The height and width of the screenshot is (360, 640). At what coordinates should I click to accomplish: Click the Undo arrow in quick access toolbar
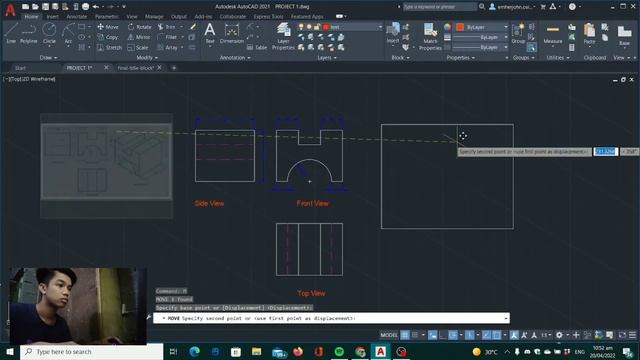(96, 7)
